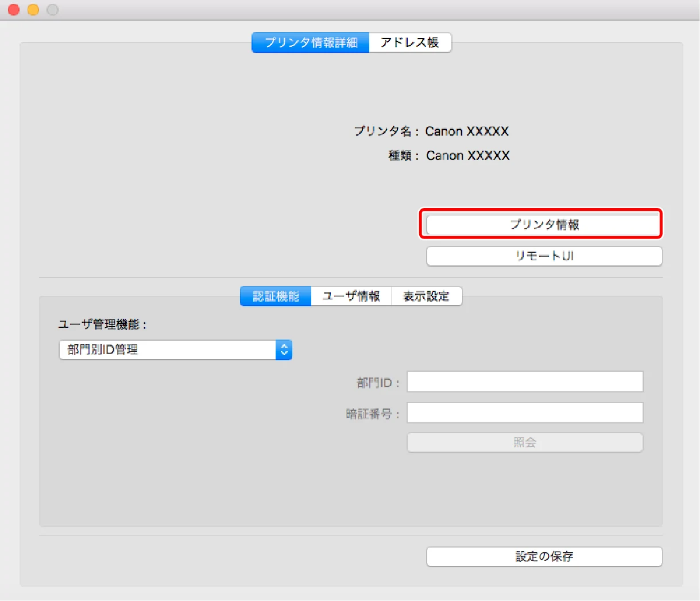Image resolution: width=700 pixels, height=601 pixels.
Task: Click the greyed-out zoom window button
Action: pyautogui.click(x=52, y=10)
